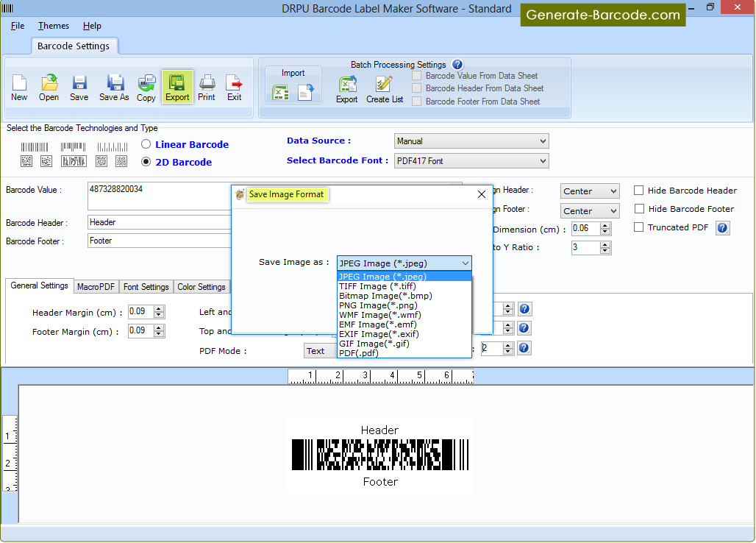756x543 pixels.
Task: Select the 2D Barcode radio button
Action: coord(146,162)
